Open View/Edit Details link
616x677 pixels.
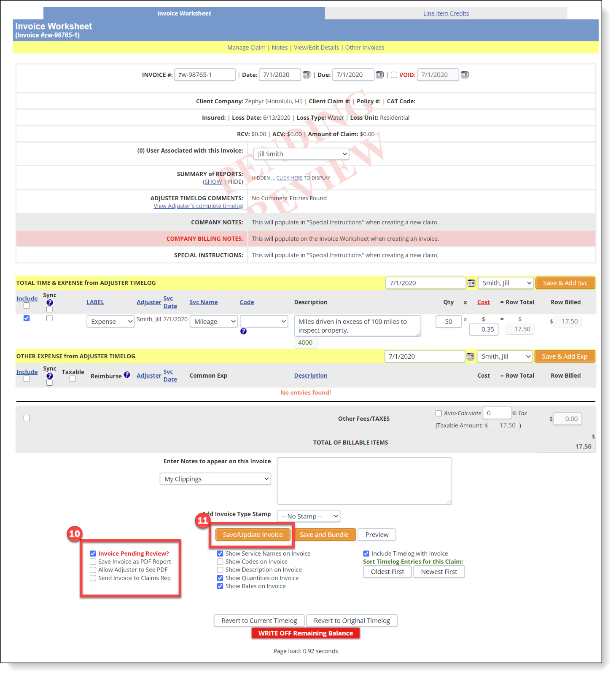click(x=316, y=48)
